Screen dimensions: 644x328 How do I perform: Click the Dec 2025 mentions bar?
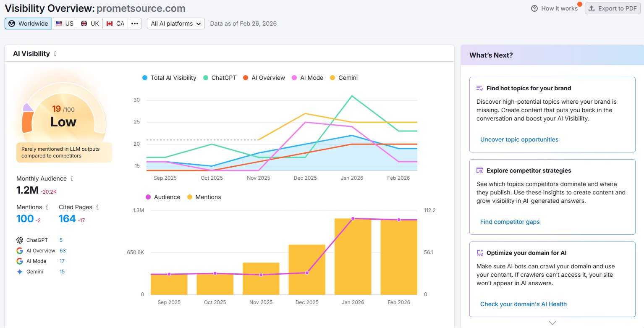[307, 270]
